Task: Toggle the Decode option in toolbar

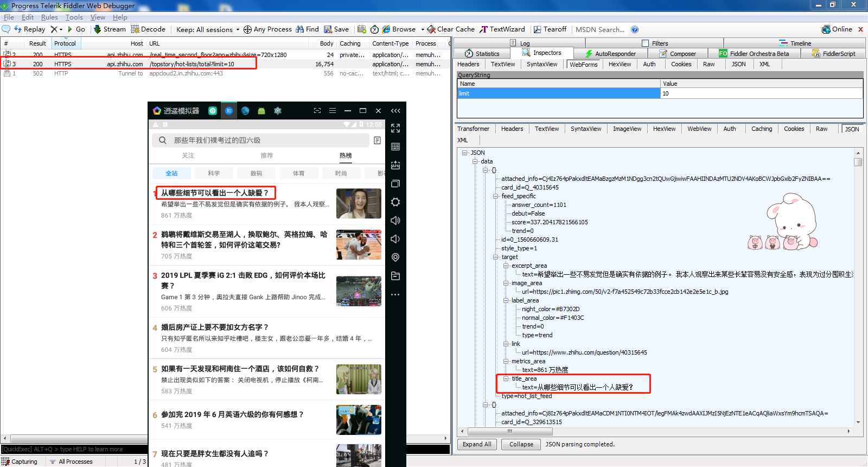Action: [148, 29]
